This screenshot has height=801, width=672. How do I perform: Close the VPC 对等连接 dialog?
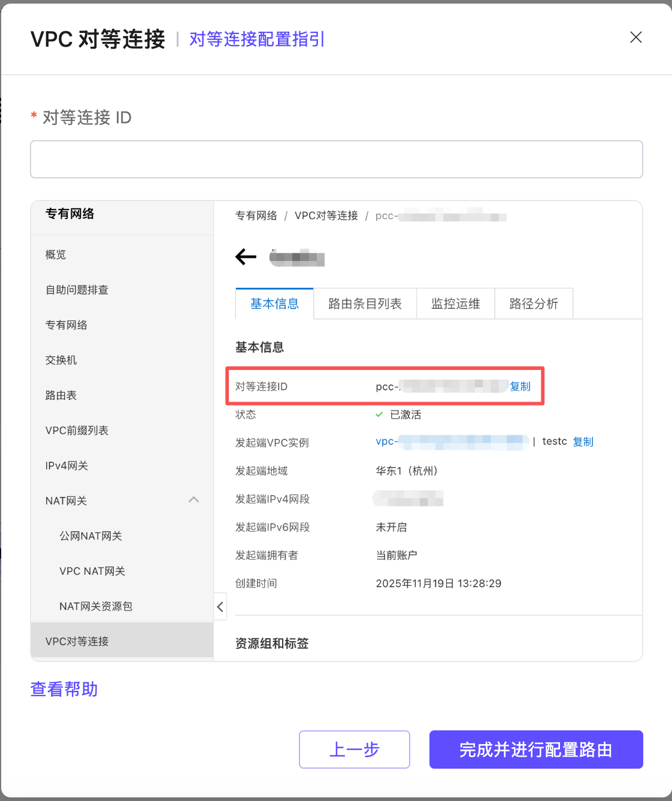coord(635,37)
